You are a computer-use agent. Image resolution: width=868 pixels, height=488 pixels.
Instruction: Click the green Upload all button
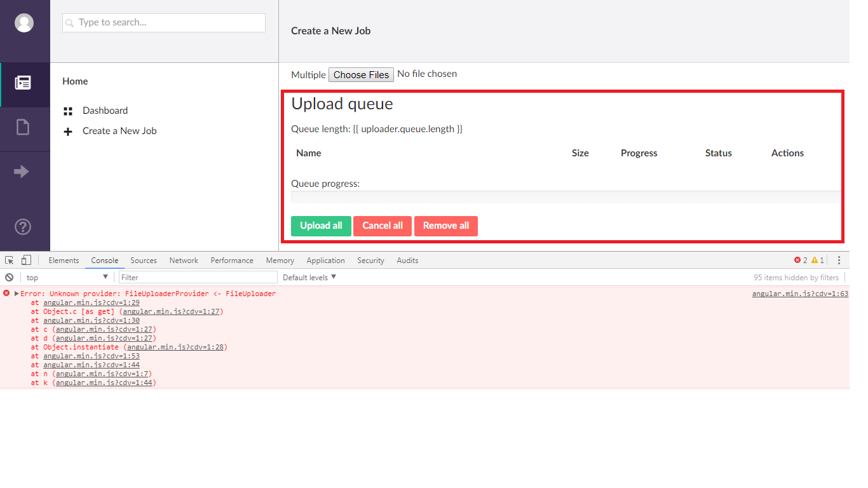click(x=321, y=226)
